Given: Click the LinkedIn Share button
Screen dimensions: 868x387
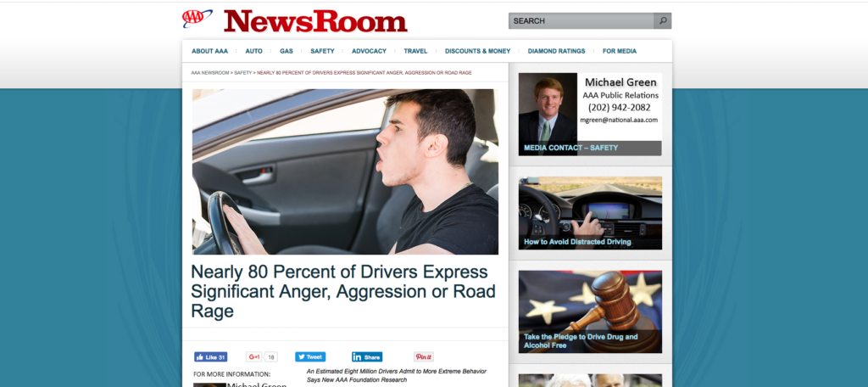Looking at the screenshot, I should 367,357.
